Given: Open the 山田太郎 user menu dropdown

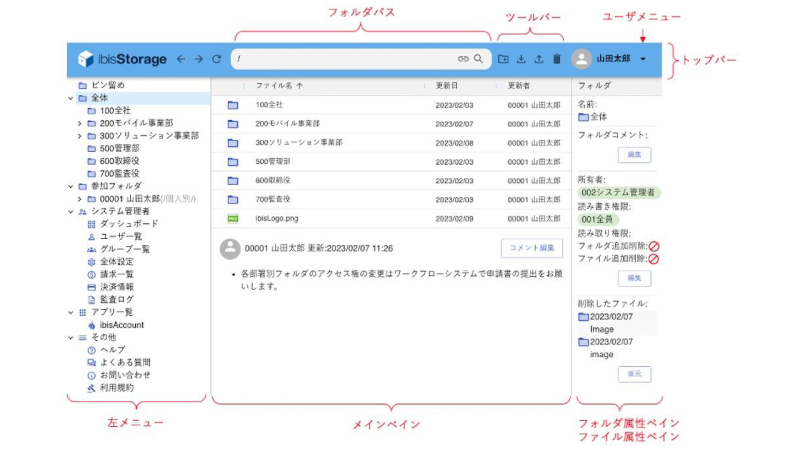Looking at the screenshot, I should click(642, 59).
